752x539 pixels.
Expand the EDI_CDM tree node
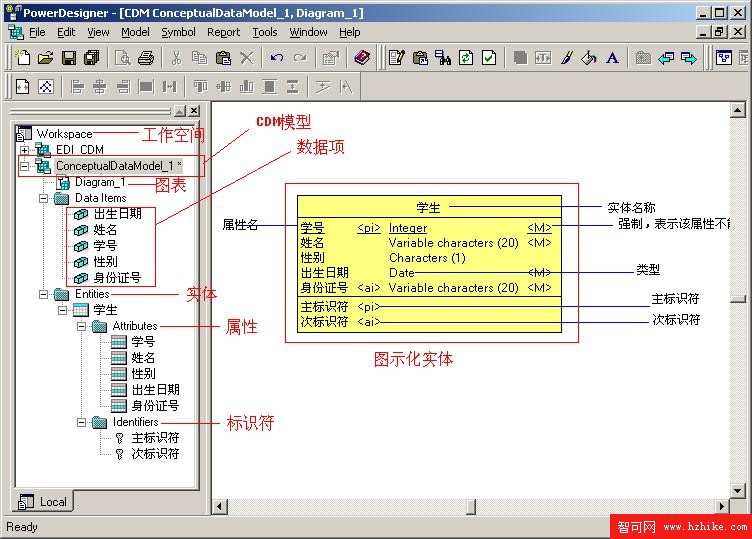[24, 150]
